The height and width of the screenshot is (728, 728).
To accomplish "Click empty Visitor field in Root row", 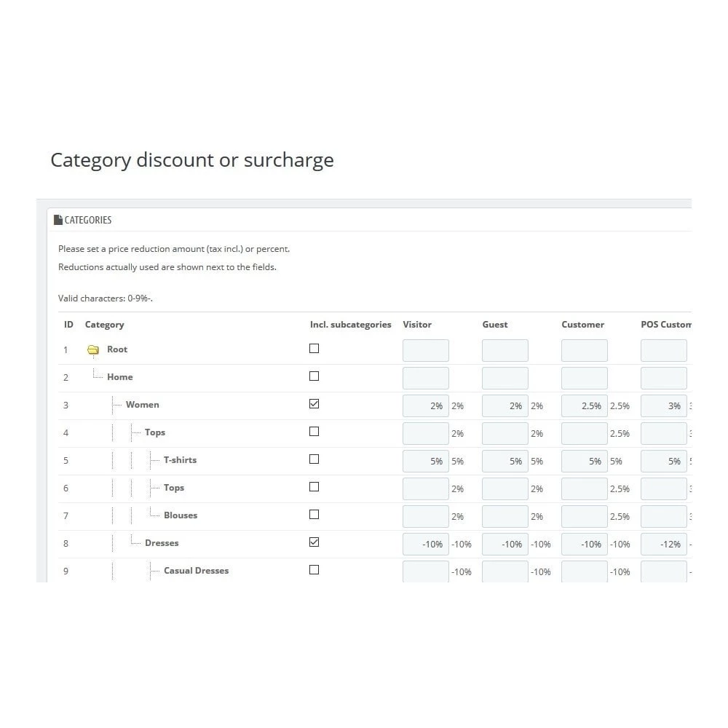I will click(x=425, y=350).
